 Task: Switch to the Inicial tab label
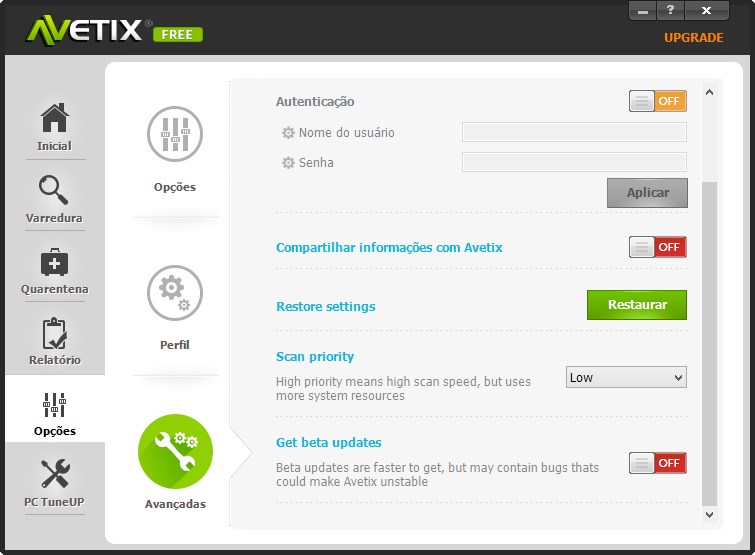tap(54, 146)
